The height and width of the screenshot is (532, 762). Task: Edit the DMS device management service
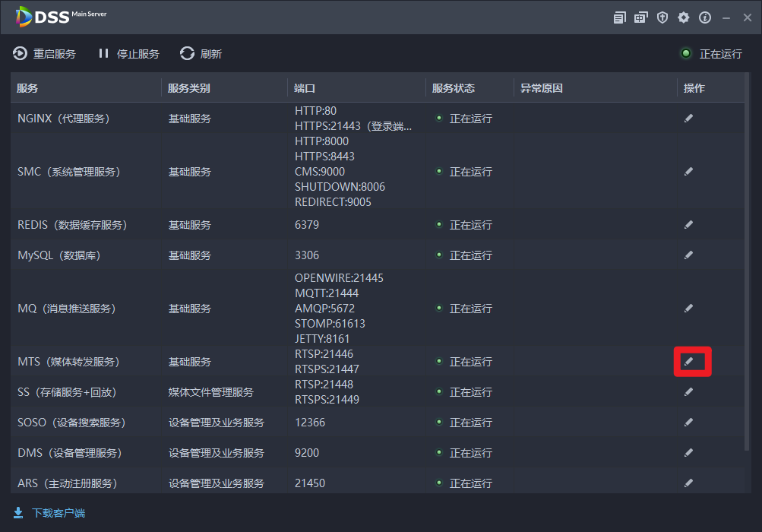coord(688,453)
